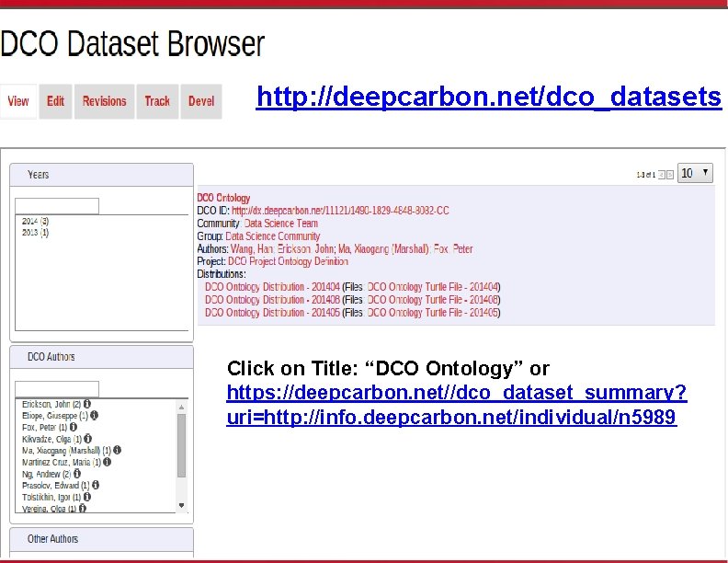728x563 pixels.
Task: Select year 2013 (1) in Years
Action: (35, 232)
